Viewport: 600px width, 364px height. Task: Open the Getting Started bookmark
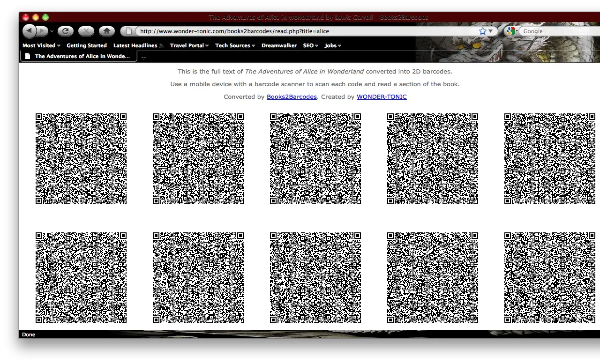[x=87, y=45]
